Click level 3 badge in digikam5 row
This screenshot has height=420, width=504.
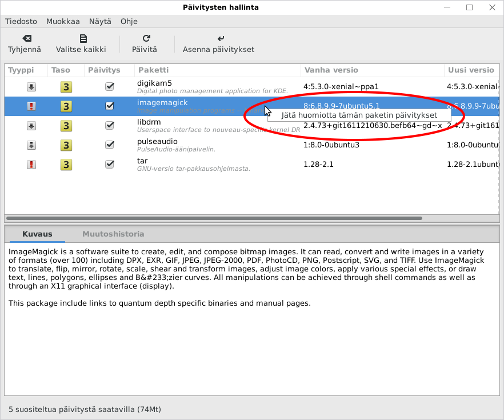tap(66, 87)
